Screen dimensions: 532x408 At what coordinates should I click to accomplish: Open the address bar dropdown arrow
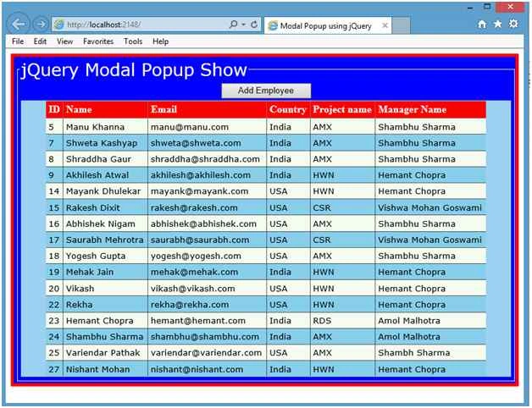click(x=244, y=25)
